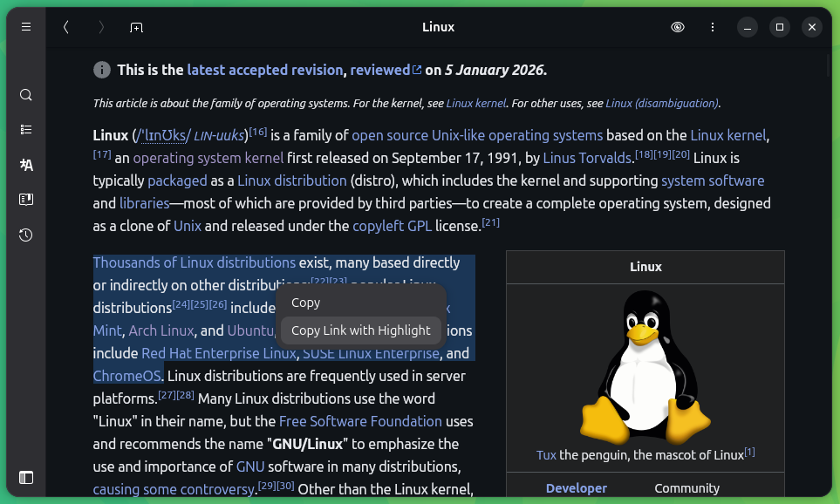This screenshot has width=840, height=504.
Task: Select Copy Link with Highlight
Action: tap(360, 330)
